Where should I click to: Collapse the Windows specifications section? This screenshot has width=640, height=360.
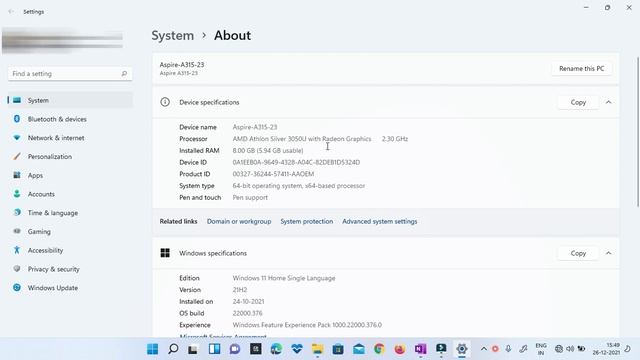pos(609,253)
